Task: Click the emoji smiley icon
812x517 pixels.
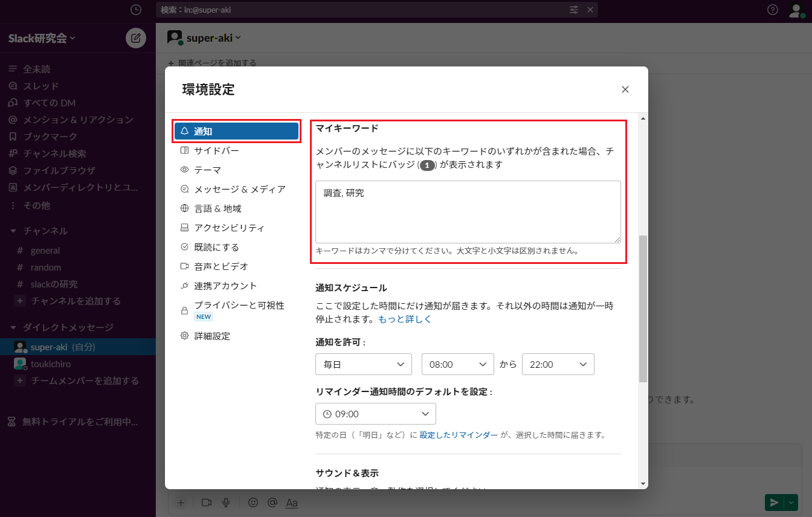Action: [253, 503]
